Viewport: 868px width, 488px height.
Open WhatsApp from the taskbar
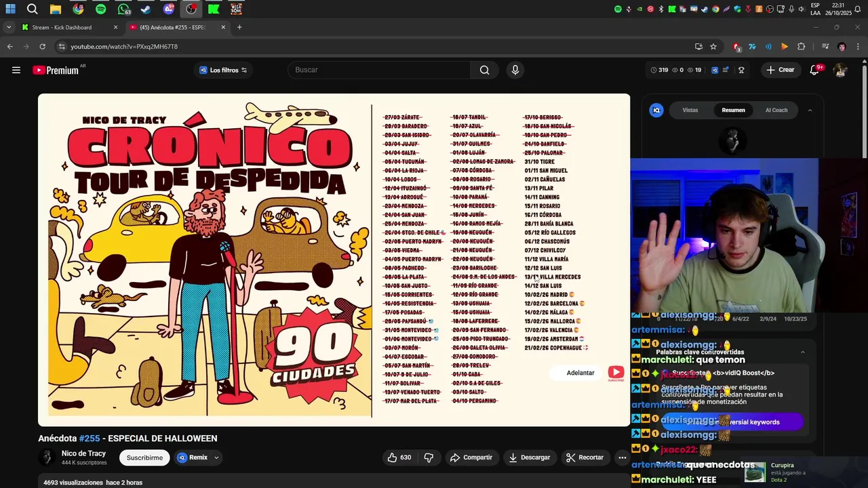pyautogui.click(x=123, y=9)
